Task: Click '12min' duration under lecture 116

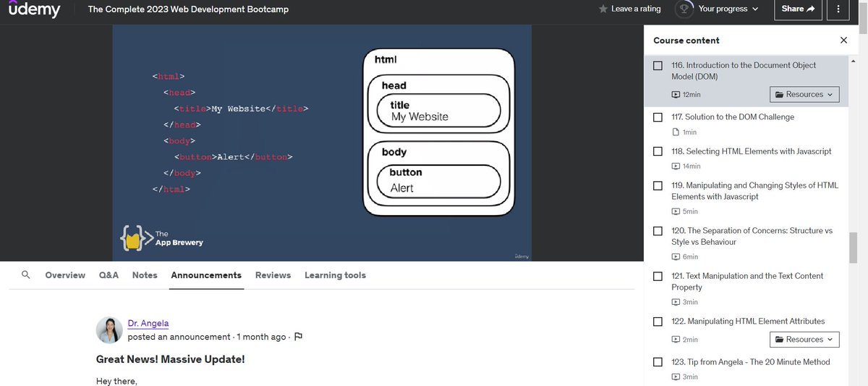Action: point(692,95)
